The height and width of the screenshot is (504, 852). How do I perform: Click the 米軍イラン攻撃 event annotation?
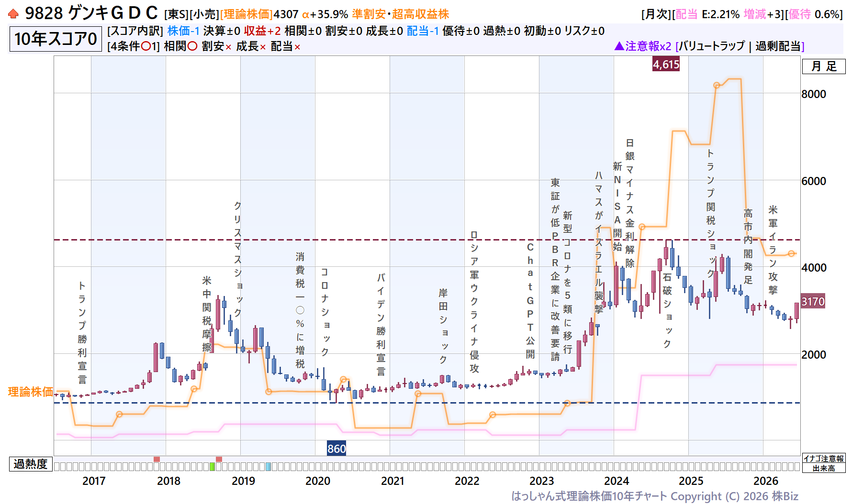click(x=773, y=250)
